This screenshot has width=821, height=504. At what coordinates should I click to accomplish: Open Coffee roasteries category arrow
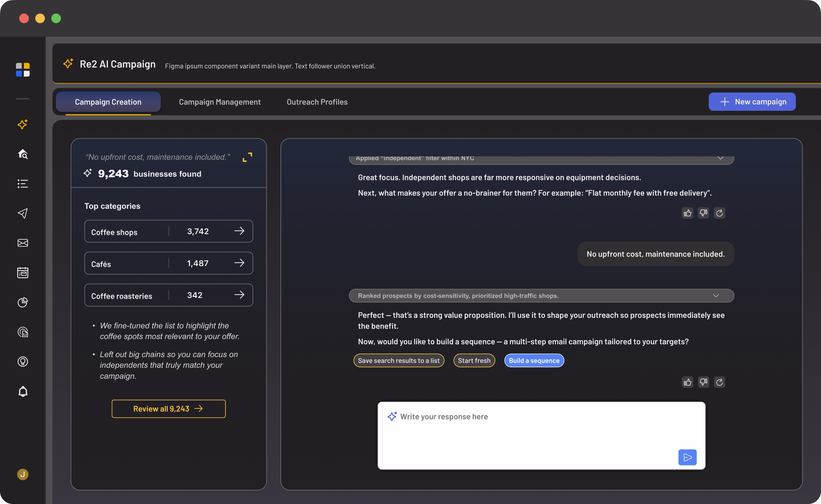[239, 295]
